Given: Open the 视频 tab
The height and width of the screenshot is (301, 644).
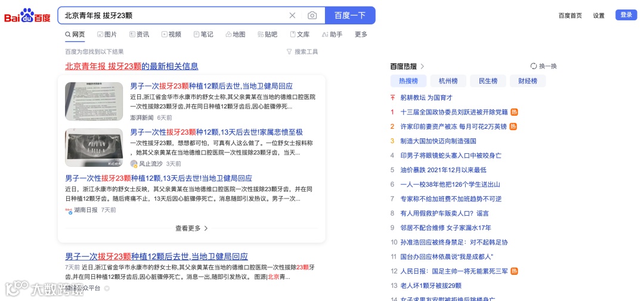Looking at the screenshot, I should click(171, 35).
